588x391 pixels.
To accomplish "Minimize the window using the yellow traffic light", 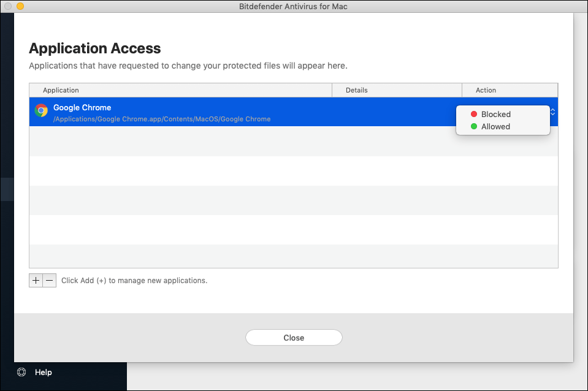I will click(x=20, y=6).
